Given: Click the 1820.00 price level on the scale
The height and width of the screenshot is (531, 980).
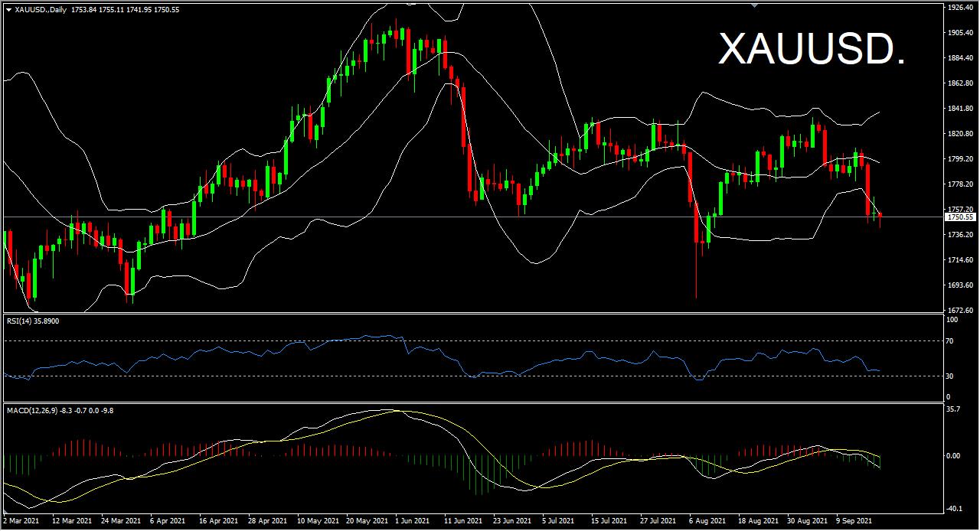Looking at the screenshot, I should (959, 134).
